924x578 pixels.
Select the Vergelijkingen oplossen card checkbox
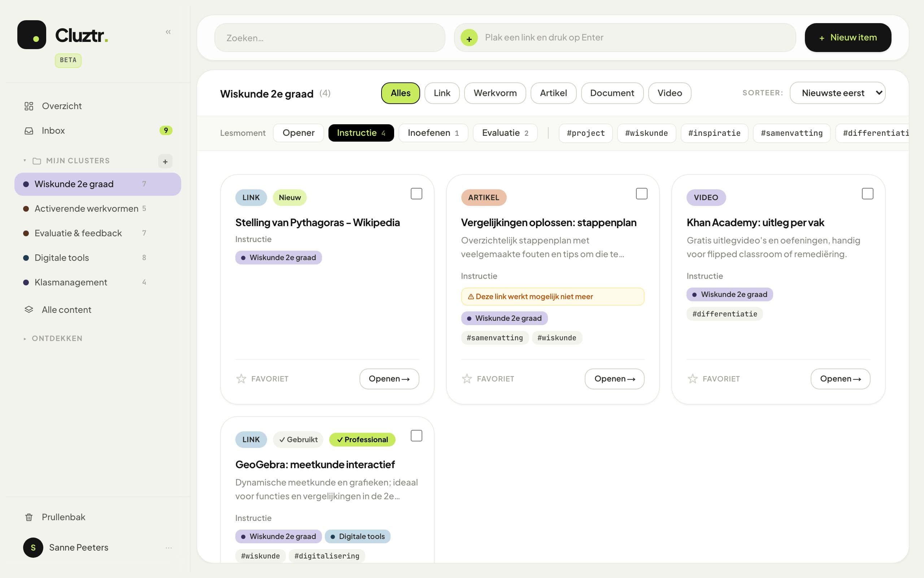641,194
